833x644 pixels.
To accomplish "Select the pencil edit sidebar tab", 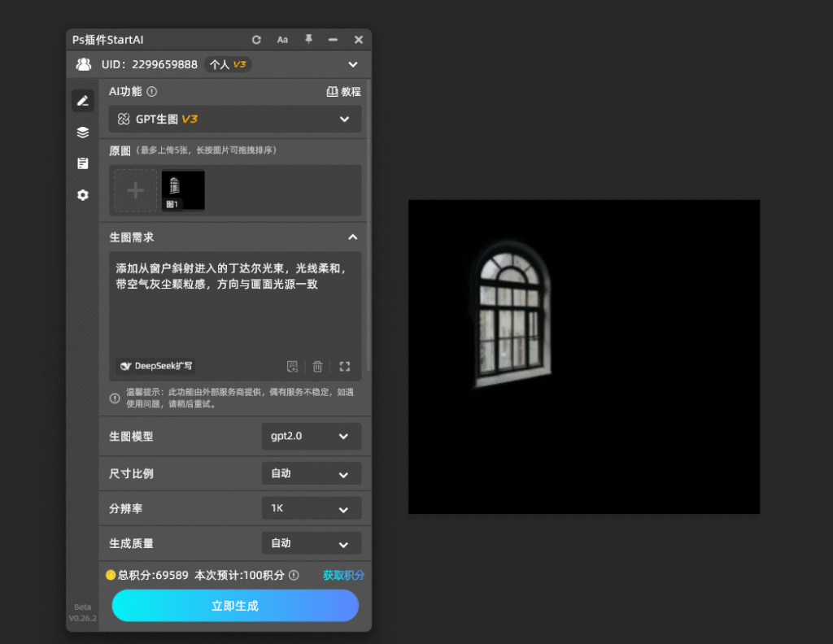I will 83,101.
